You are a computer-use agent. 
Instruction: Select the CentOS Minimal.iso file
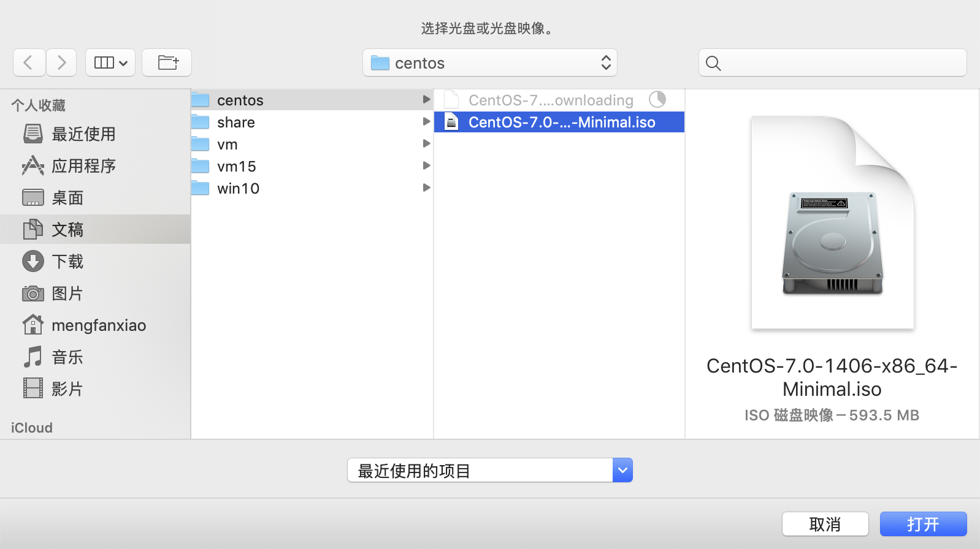click(x=561, y=123)
